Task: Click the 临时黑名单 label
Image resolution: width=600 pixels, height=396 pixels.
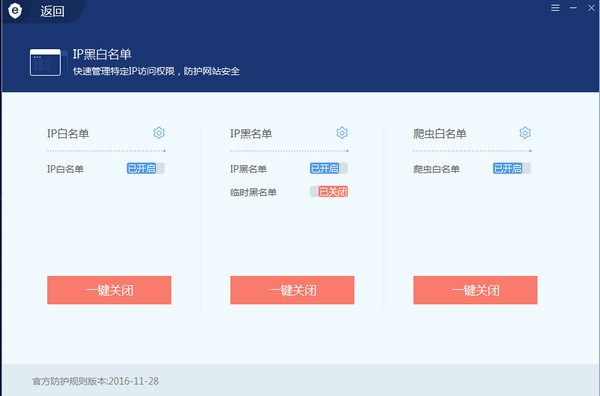Action: click(253, 192)
